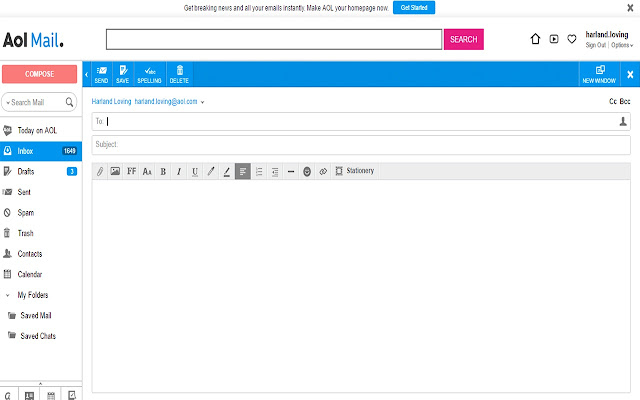Click the Inbox unread count badge
640x400 pixels.
(x=69, y=151)
